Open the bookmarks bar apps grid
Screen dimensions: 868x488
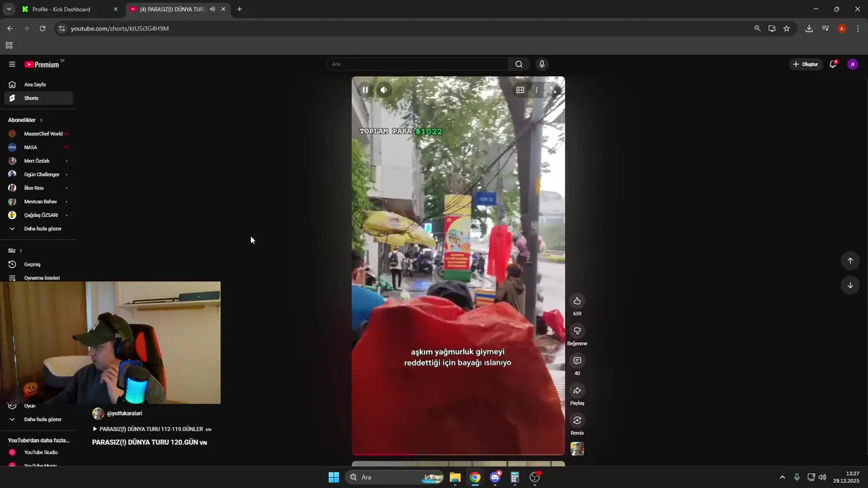(x=9, y=45)
